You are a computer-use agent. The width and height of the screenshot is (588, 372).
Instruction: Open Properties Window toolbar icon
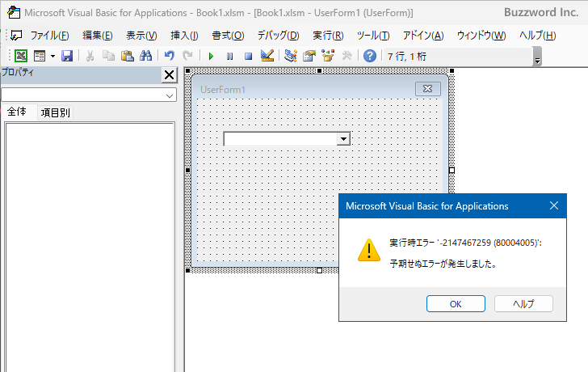[x=309, y=56]
